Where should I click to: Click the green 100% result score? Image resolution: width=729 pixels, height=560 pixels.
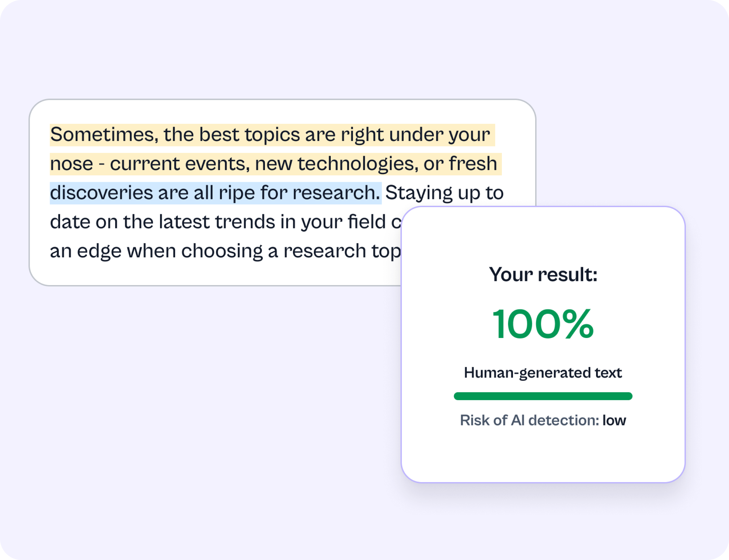(x=543, y=324)
